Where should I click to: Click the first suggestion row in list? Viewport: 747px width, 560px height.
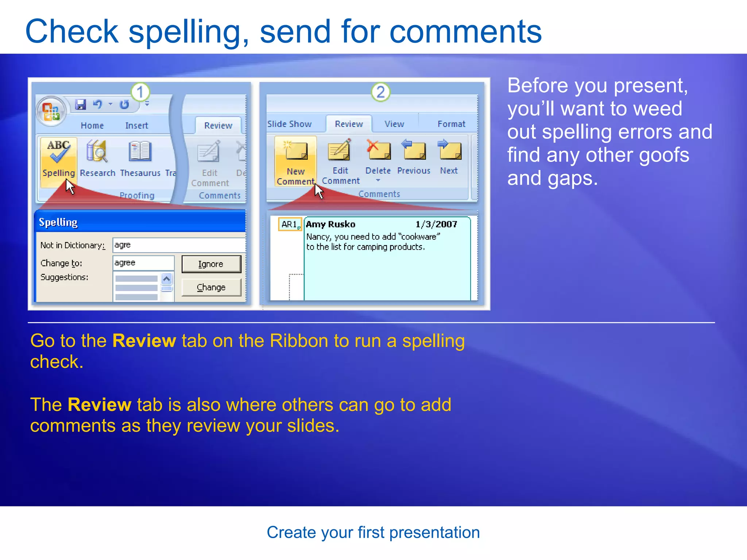136,279
